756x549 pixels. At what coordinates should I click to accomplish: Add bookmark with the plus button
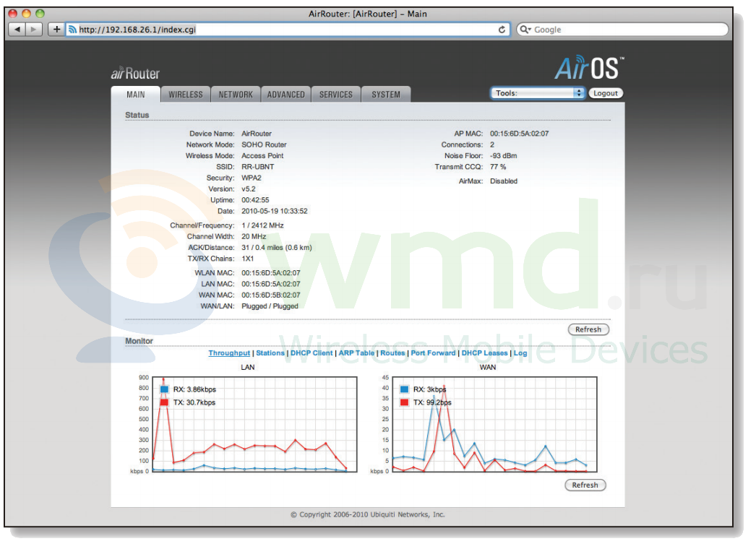[x=56, y=30]
